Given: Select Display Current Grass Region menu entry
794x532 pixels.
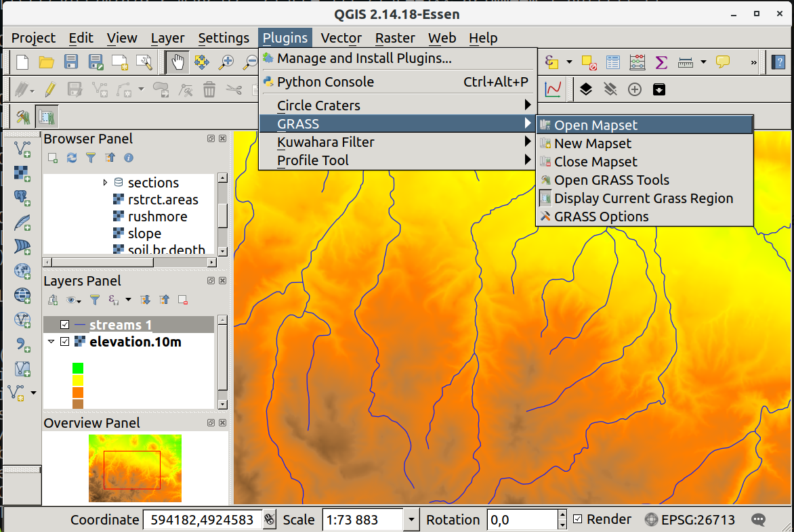Looking at the screenshot, I should point(645,198).
